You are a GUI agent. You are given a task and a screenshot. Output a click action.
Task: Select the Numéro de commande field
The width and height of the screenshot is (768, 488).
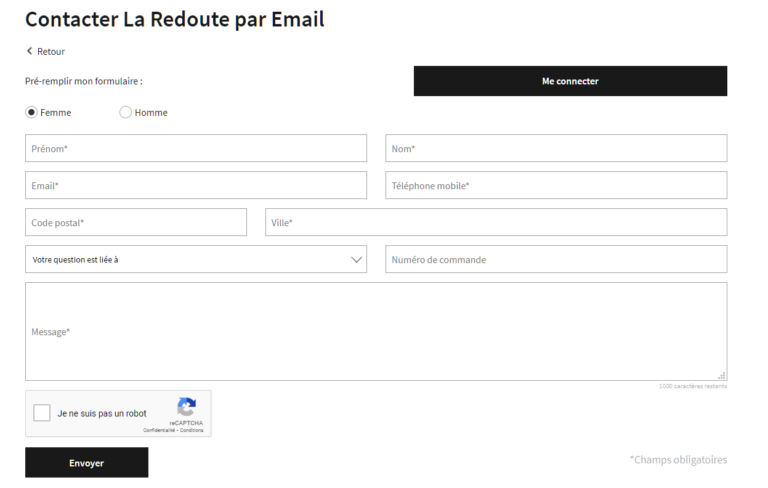pyautogui.click(x=556, y=259)
